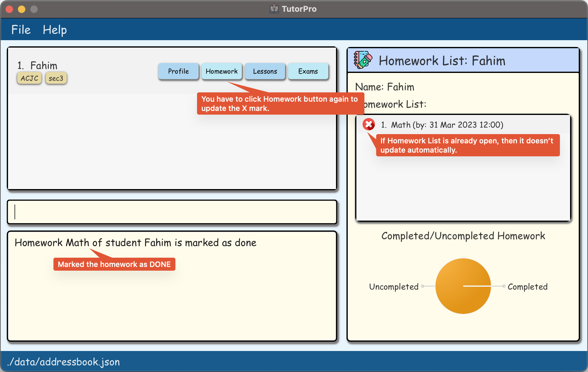Click the 'Name: Fahim' label
This screenshot has height=372, width=588.
coord(385,87)
